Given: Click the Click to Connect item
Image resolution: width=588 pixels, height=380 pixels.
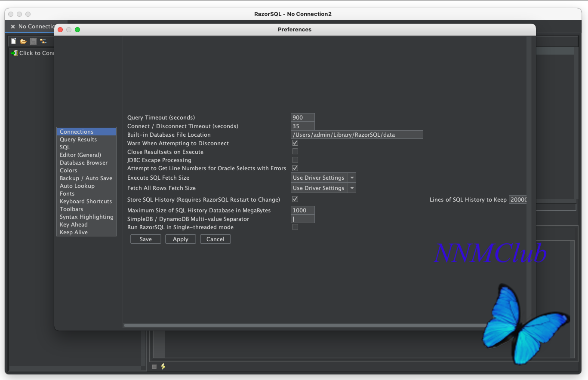Looking at the screenshot, I should coord(33,53).
